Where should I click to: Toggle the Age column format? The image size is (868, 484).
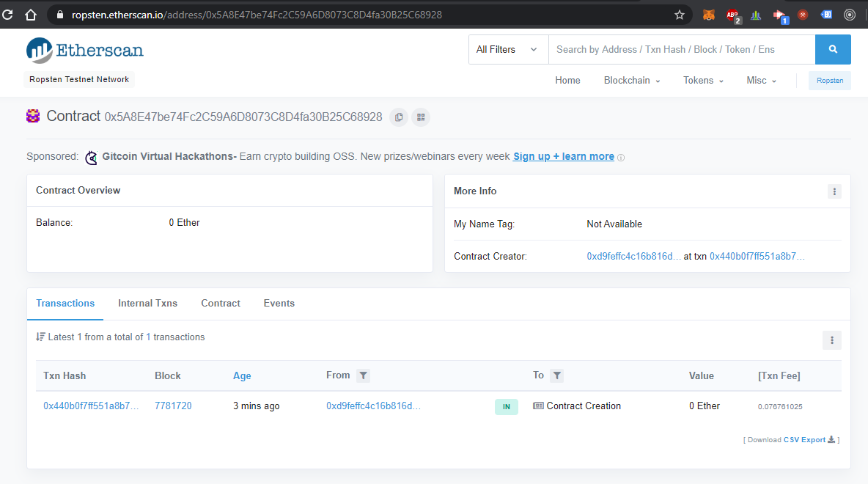(x=242, y=376)
